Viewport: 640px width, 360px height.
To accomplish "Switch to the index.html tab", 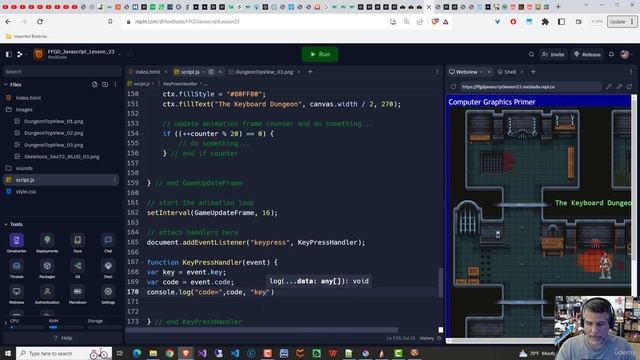I will [x=147, y=72].
